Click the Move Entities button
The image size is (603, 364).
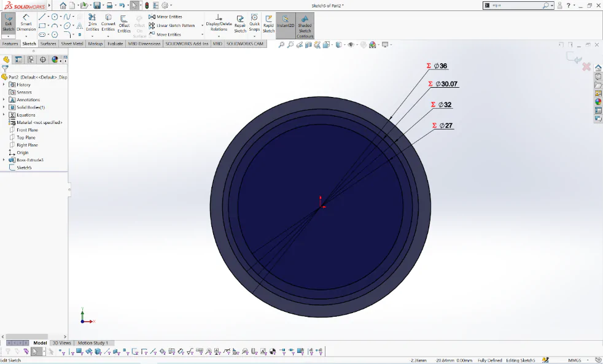pos(165,34)
